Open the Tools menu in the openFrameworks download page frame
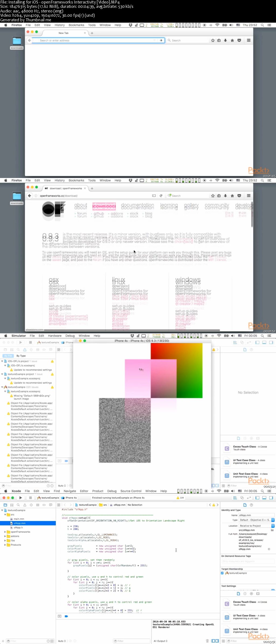Screen dimensions: 276x644 coord(92,180)
